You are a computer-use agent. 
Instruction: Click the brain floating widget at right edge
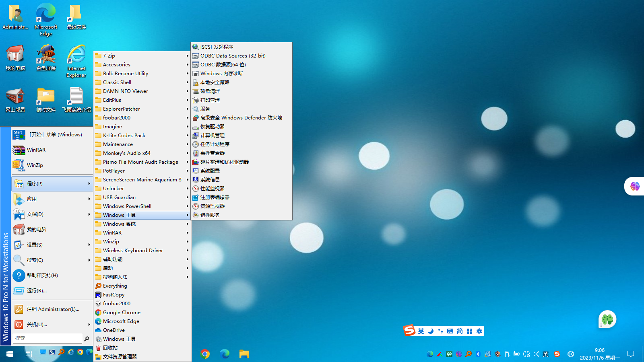[x=635, y=186]
